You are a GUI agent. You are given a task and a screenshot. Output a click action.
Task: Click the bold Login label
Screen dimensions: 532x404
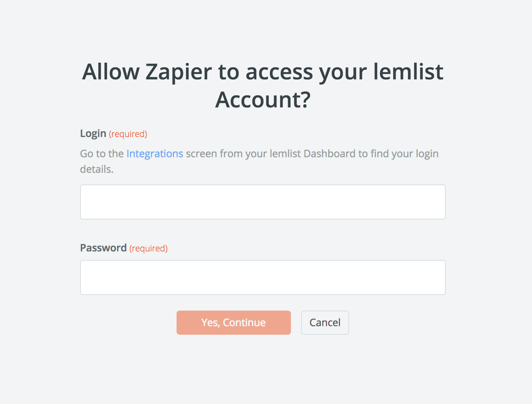click(93, 133)
